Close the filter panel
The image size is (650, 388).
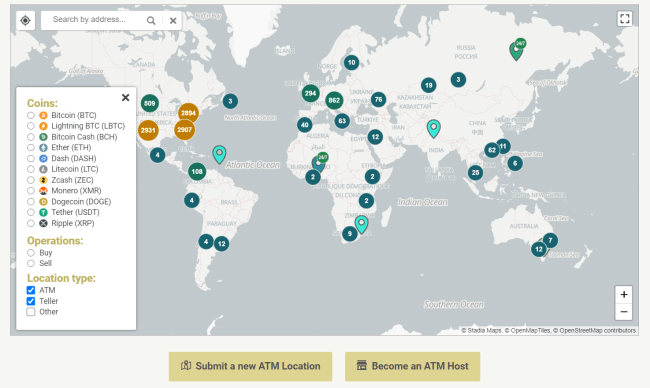pyautogui.click(x=125, y=97)
